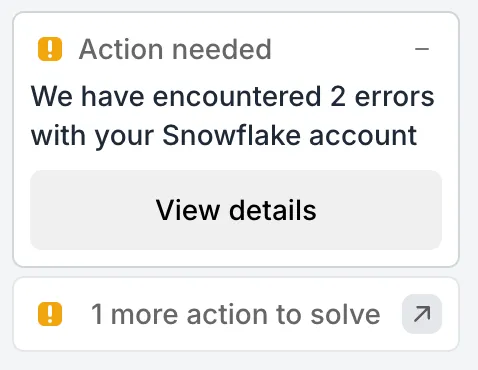
Task: Click the word "details" on the gray button
Action: pos(273,210)
